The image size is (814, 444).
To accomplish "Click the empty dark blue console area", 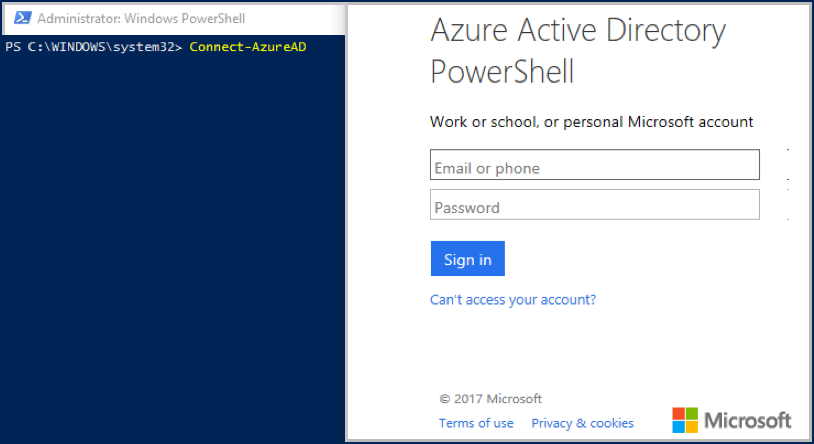I will [170, 250].
